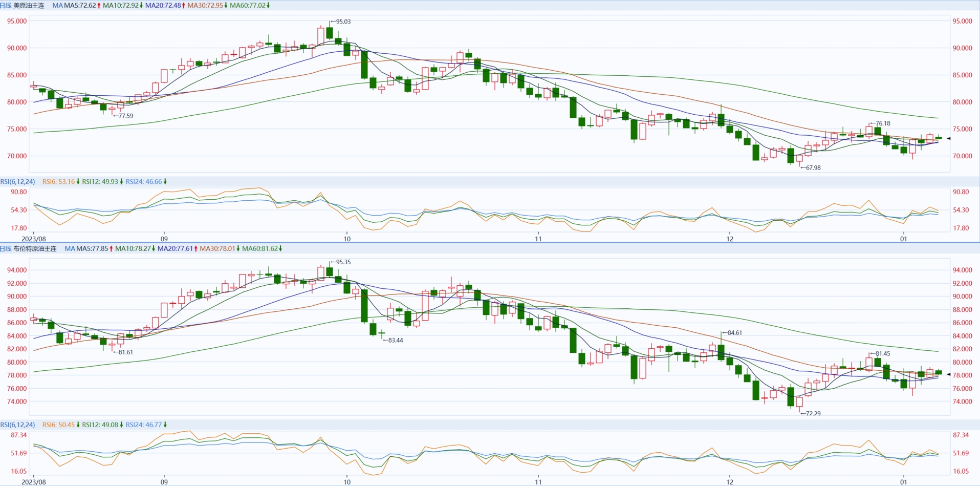980x486 pixels.
Task: Click the MA20:77.61 label on the Brent chart
Action: [176, 248]
